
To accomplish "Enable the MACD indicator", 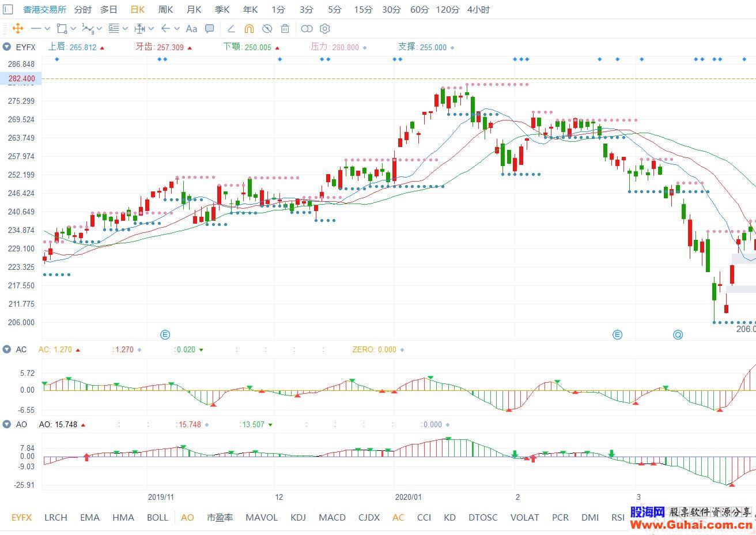I will coord(332,517).
